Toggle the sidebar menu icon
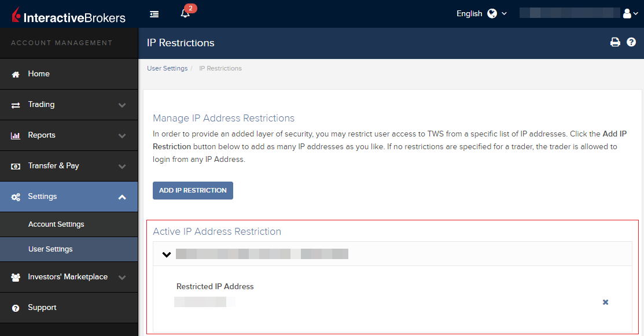Image resolution: width=644 pixels, height=336 pixels. [x=154, y=14]
